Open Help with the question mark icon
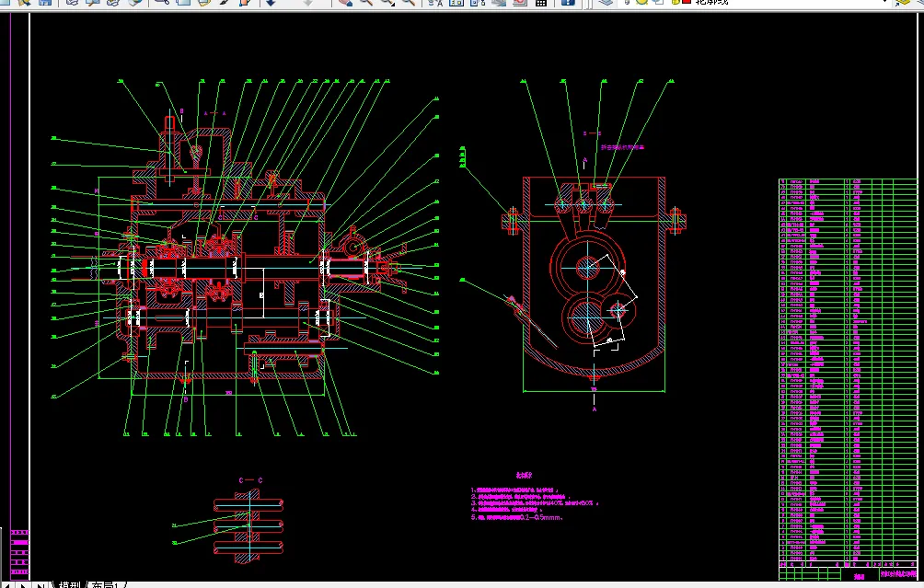The height and width of the screenshot is (588, 924). 569,3
